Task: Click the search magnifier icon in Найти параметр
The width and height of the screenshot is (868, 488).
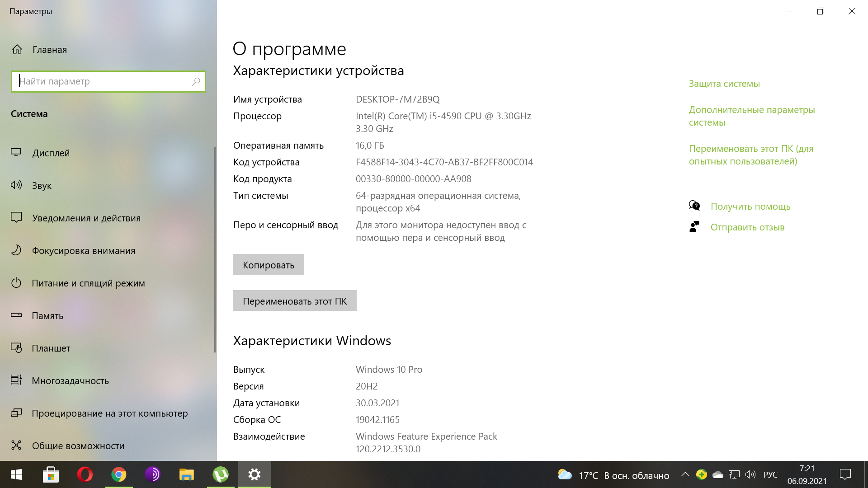Action: (196, 81)
